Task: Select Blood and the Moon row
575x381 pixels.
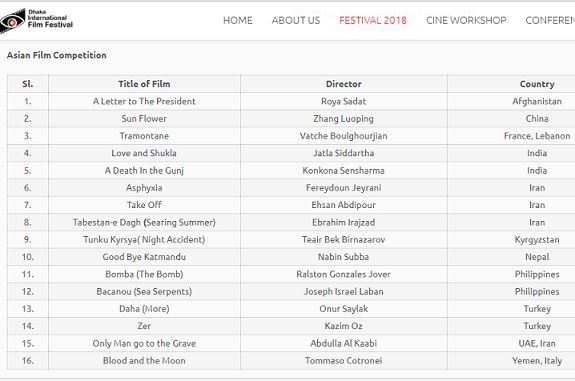Action: click(291, 361)
